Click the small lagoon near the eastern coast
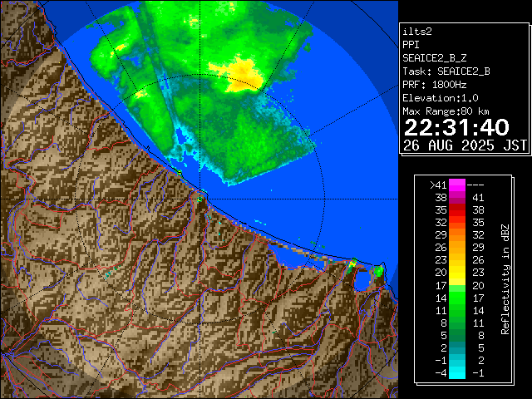 (362, 281)
